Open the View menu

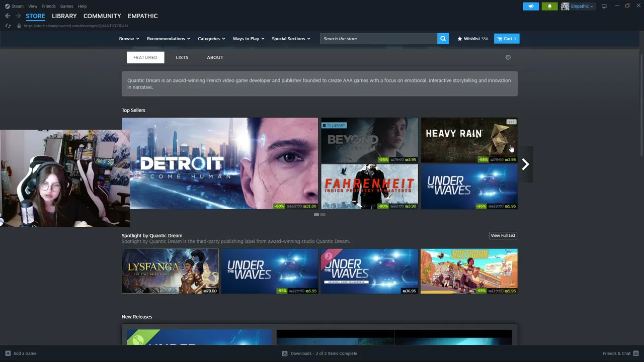[33, 6]
